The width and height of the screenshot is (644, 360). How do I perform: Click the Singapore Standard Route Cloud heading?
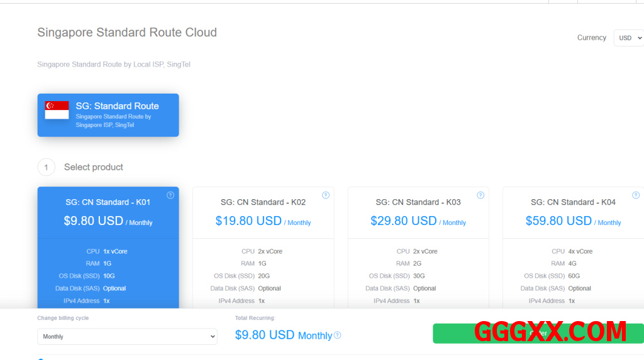(127, 33)
